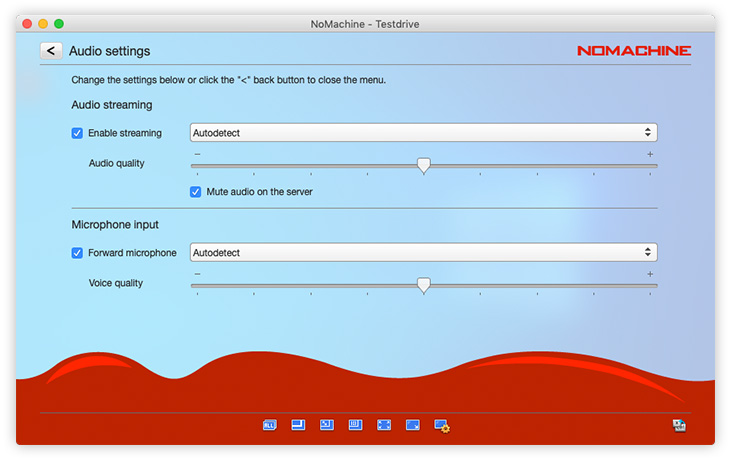730x458 pixels.
Task: Disable the Enable streaming checkbox
Action: click(78, 133)
